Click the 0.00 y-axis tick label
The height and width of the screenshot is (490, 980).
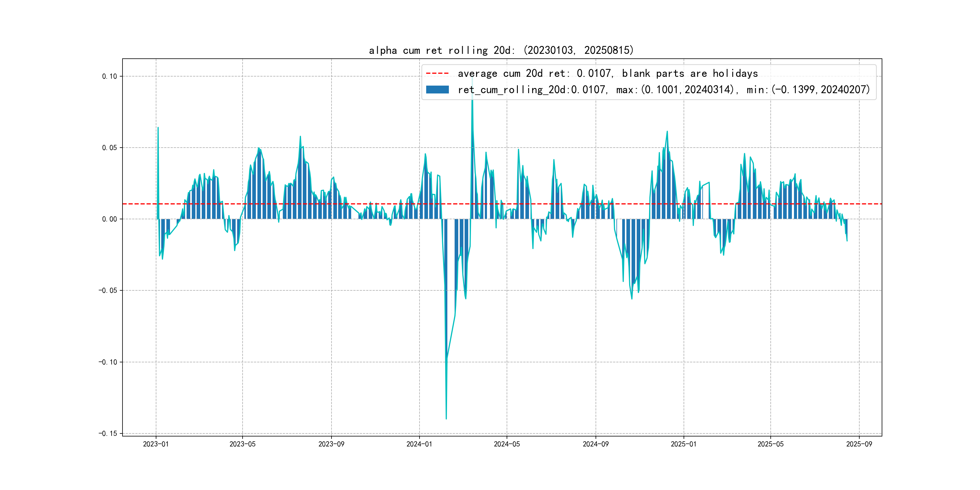[109, 219]
